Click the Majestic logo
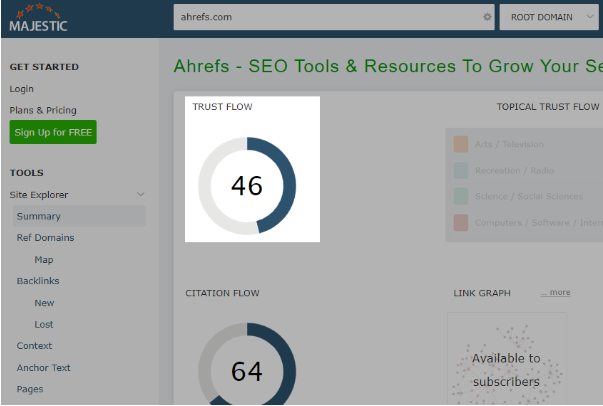603x406 pixels. pyautogui.click(x=38, y=18)
